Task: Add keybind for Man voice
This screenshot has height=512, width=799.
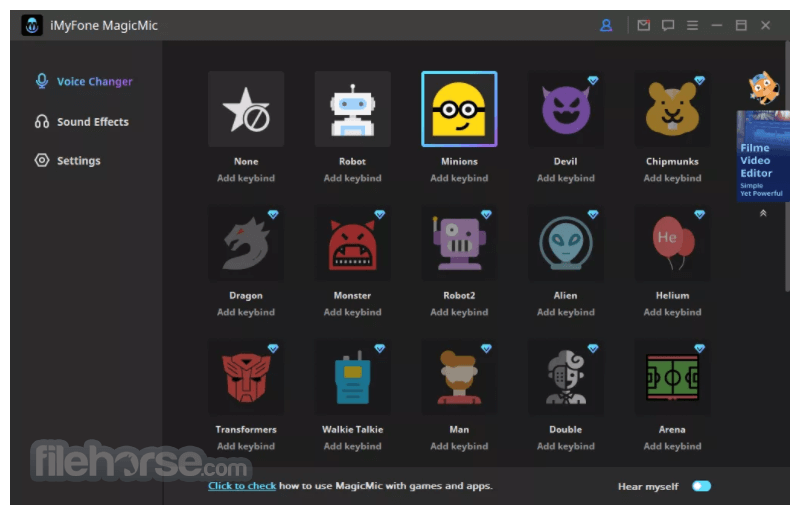Action: (459, 446)
